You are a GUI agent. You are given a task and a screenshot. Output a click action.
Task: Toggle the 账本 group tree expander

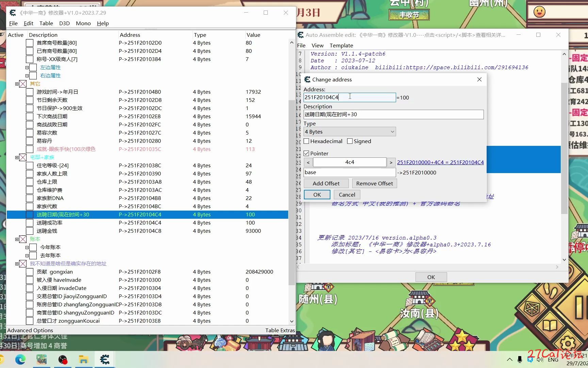(17, 239)
